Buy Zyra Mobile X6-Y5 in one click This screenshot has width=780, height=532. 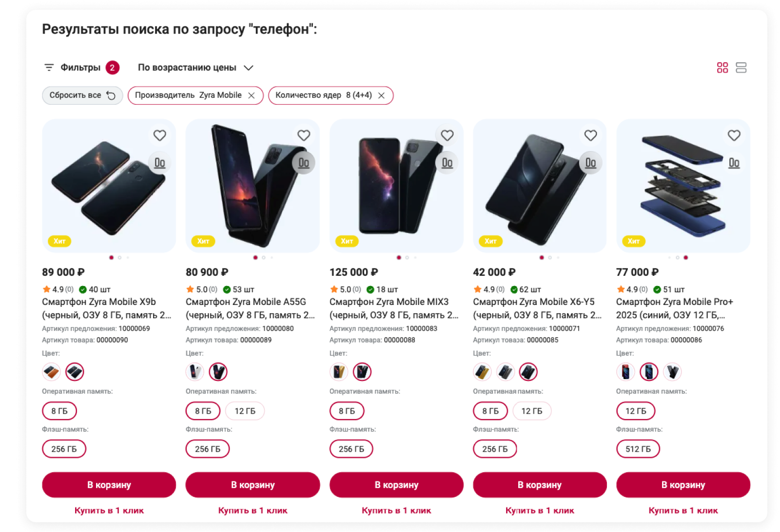(540, 511)
